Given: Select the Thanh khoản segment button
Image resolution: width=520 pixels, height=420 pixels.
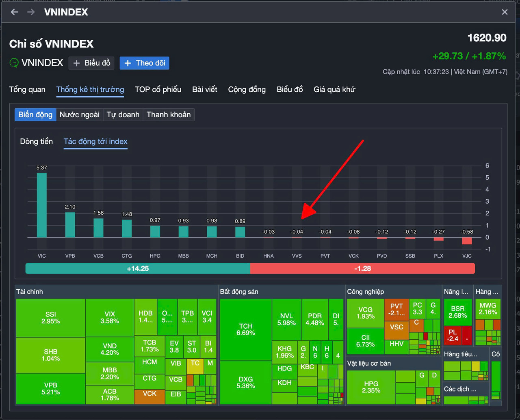Looking at the screenshot, I should point(169,114).
